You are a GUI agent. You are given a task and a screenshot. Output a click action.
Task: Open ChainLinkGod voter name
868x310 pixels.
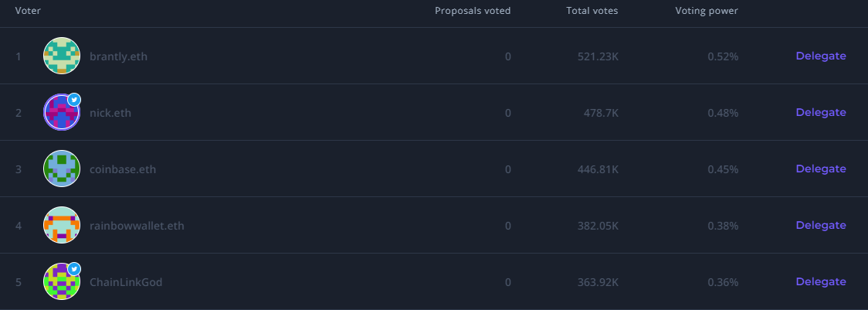[x=126, y=283]
